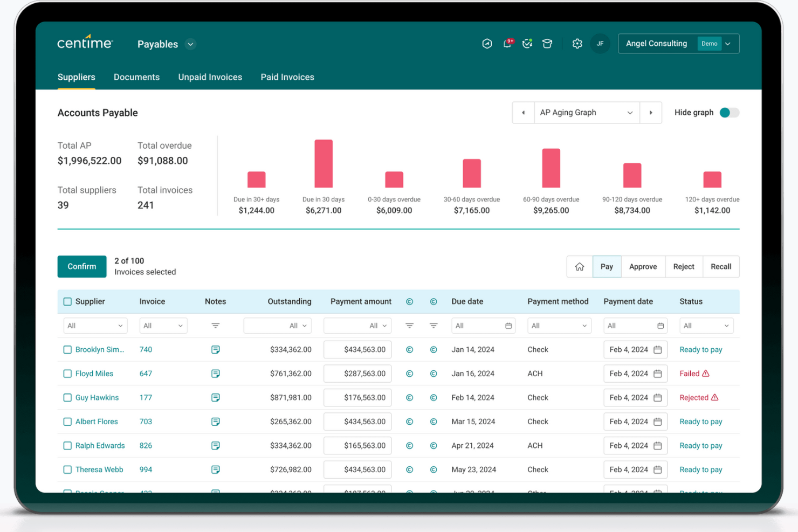Check the Theresa Webb row checkbox

pyautogui.click(x=67, y=469)
